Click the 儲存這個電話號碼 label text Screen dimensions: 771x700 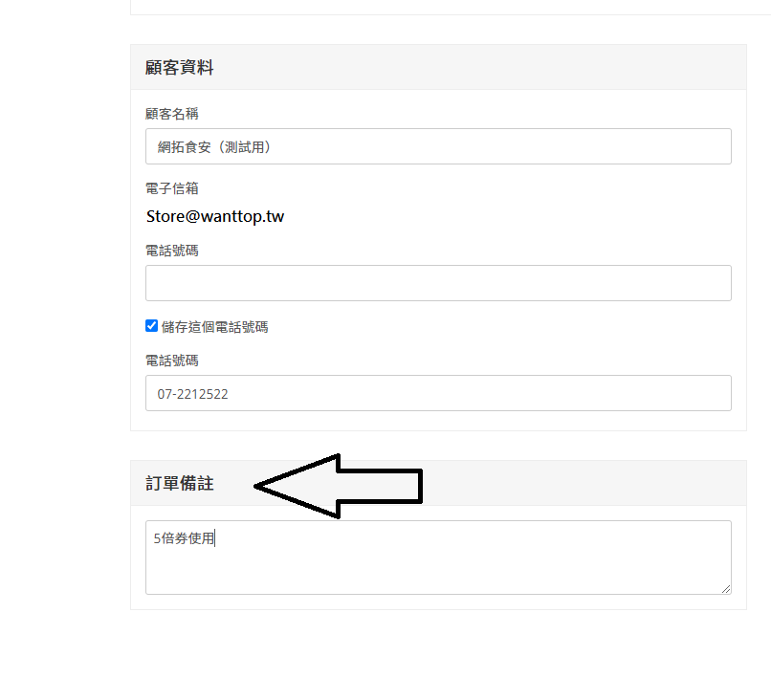[214, 327]
